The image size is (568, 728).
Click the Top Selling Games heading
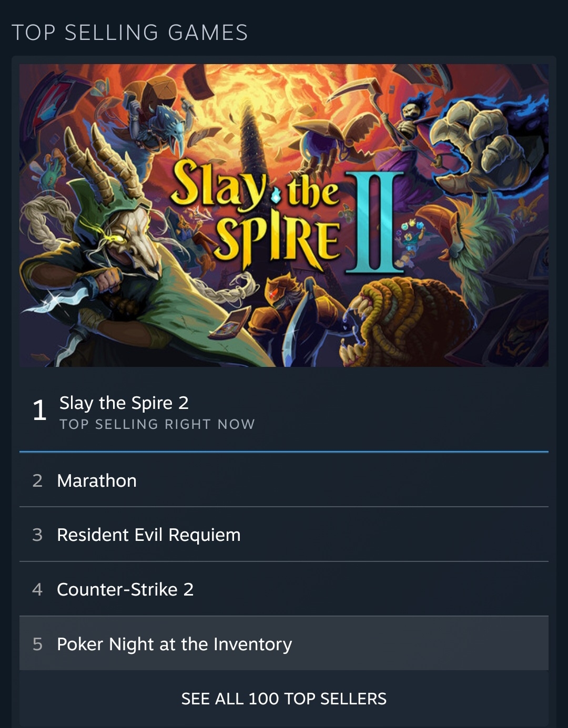[x=129, y=33]
